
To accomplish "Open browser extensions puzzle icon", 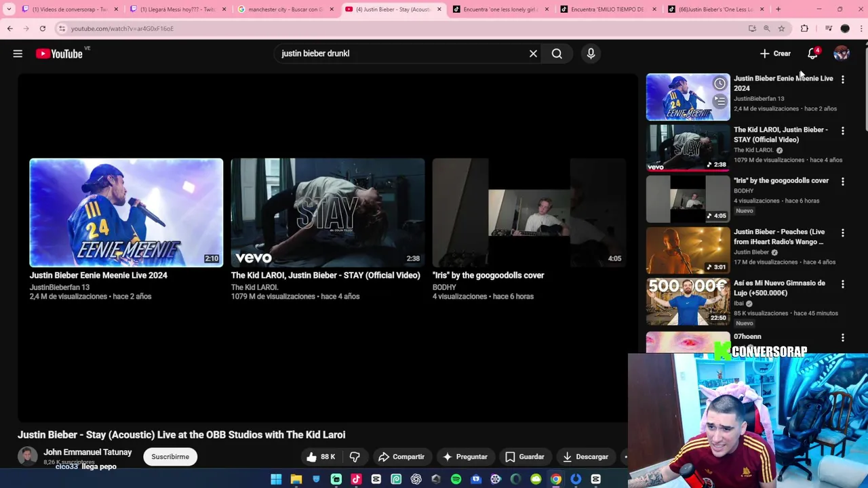I will point(804,28).
